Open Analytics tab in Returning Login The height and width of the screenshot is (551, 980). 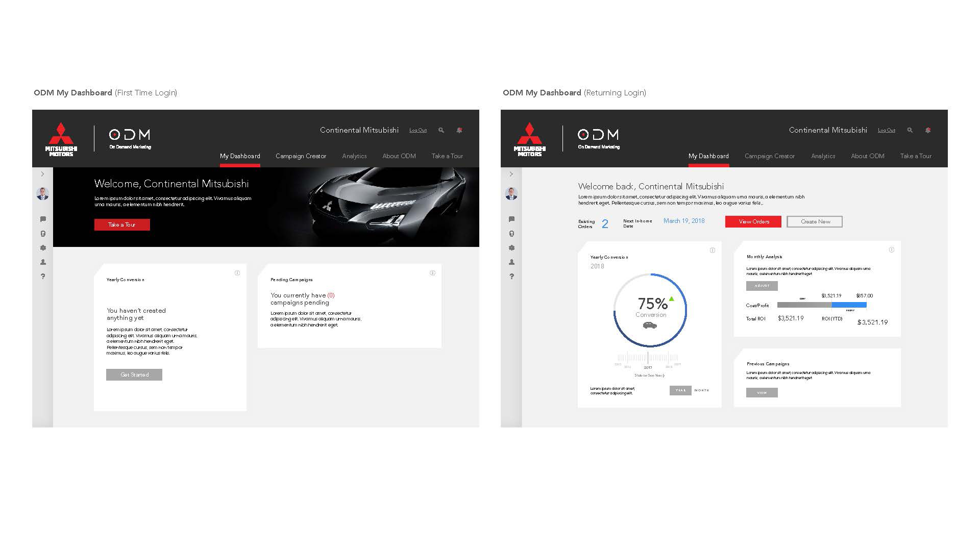[x=823, y=156]
